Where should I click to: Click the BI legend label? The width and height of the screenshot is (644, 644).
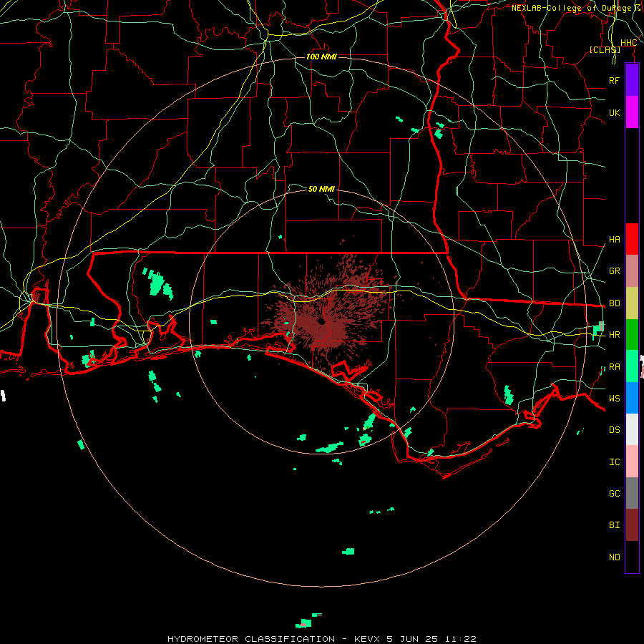pyautogui.click(x=614, y=525)
